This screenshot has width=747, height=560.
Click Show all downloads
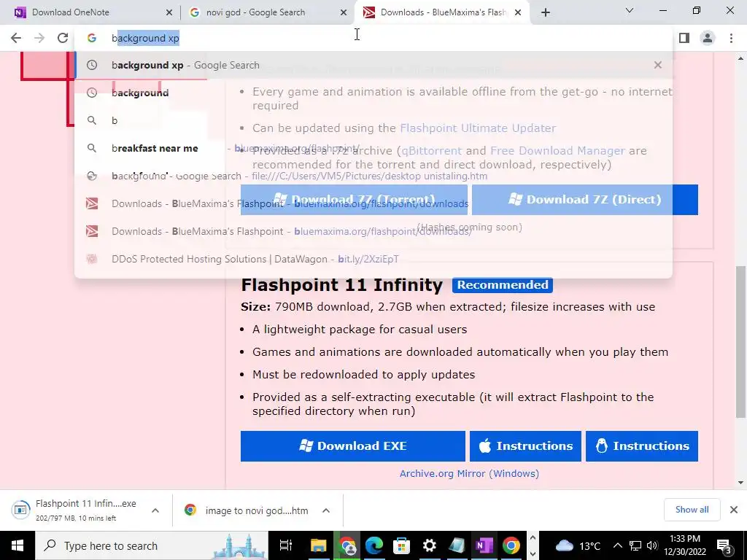pyautogui.click(x=692, y=510)
